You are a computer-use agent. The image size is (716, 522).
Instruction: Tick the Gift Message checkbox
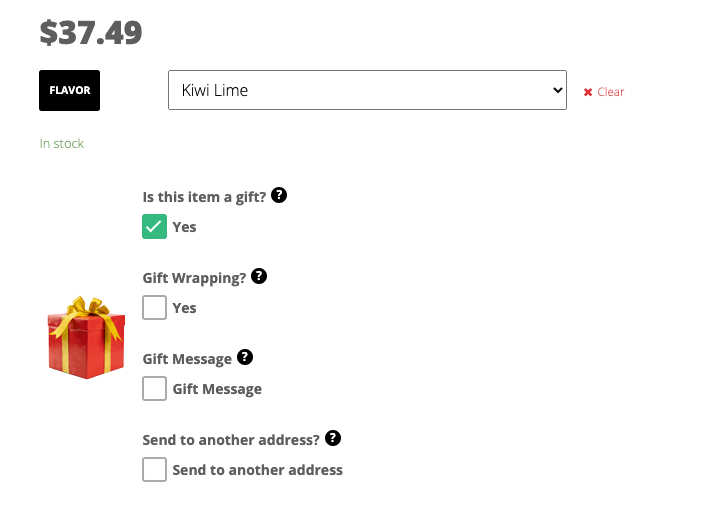154,389
